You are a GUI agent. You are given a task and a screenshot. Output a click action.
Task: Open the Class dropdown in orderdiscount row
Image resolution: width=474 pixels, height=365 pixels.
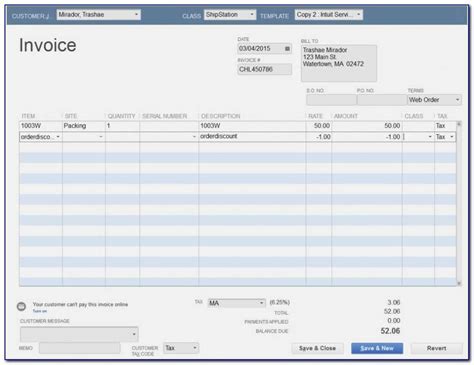(430, 137)
